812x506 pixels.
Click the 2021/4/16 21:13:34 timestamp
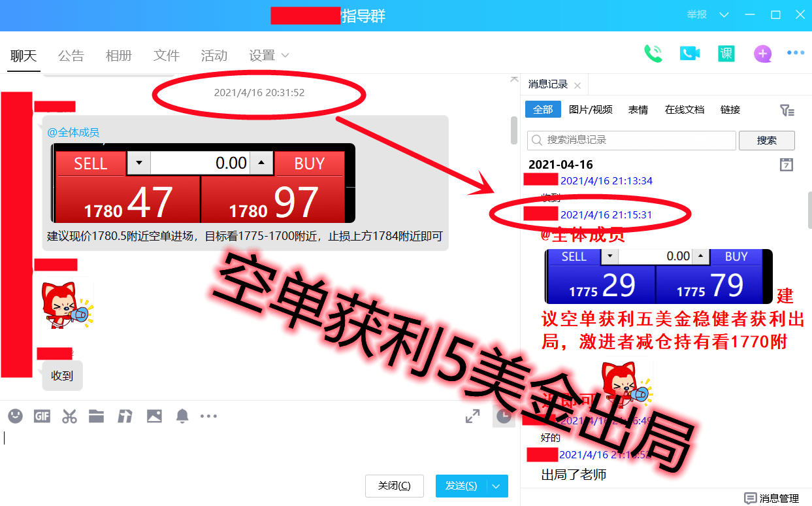point(606,180)
